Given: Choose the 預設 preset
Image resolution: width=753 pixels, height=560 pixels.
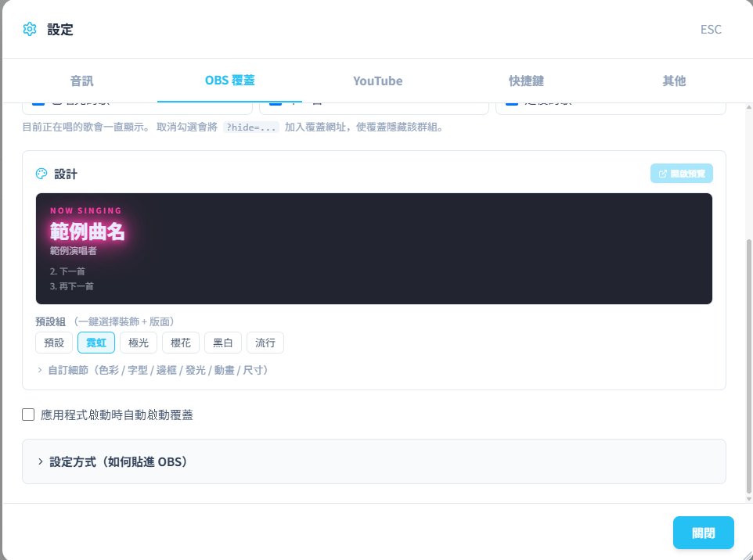Looking at the screenshot, I should point(54,343).
